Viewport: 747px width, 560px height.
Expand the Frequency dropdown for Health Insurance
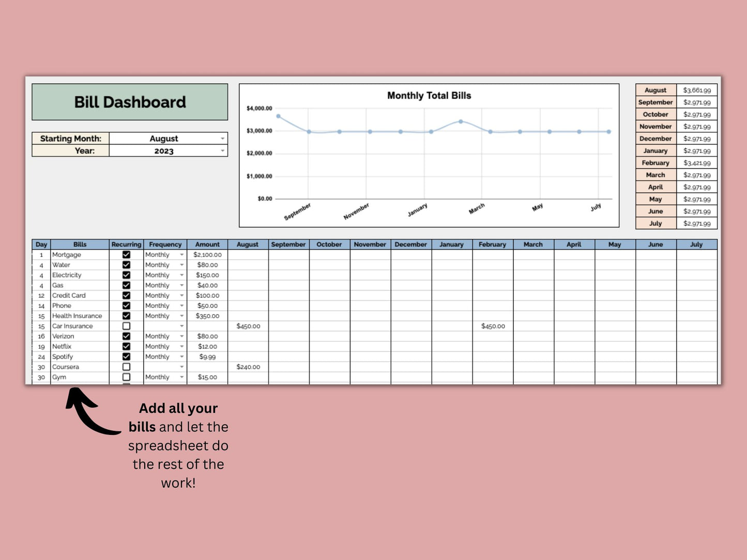181,316
